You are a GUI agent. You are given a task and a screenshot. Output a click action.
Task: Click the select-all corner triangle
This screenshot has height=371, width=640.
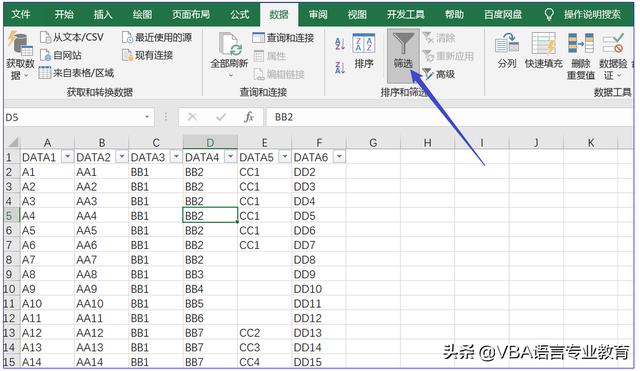(x=13, y=142)
